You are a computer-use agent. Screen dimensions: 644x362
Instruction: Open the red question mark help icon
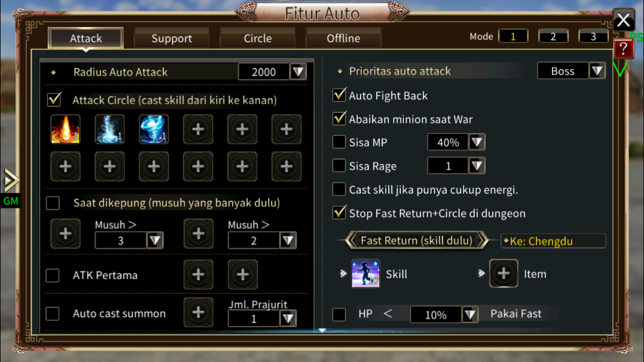pyautogui.click(x=623, y=50)
